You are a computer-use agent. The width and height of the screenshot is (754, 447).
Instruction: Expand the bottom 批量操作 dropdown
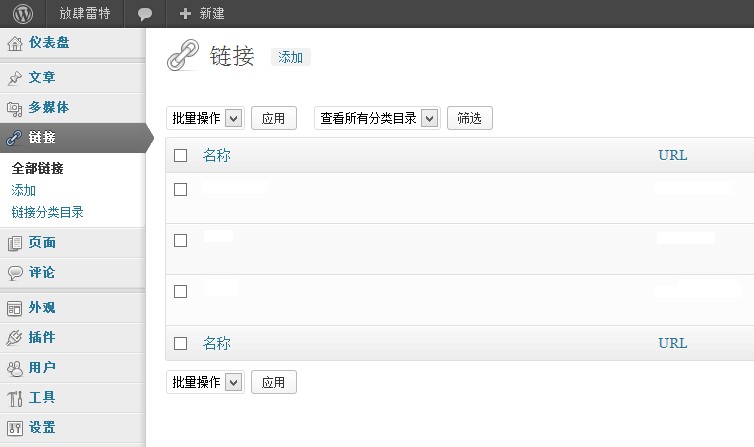pos(205,382)
